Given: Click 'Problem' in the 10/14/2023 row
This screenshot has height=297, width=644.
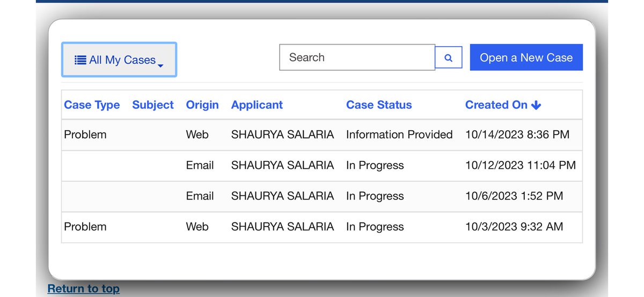Looking at the screenshot, I should (x=85, y=135).
